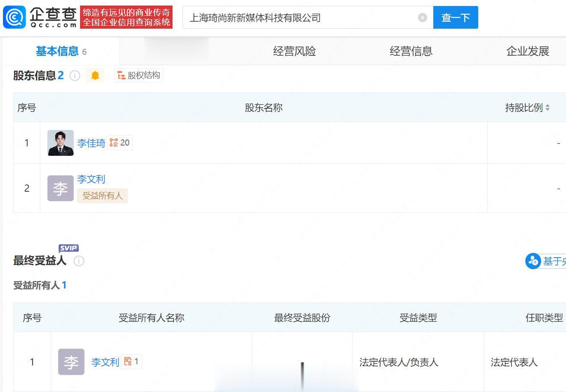The image size is (566, 392).
Task: Click the 李 avatar in shareholder row 2
Action: pos(60,188)
